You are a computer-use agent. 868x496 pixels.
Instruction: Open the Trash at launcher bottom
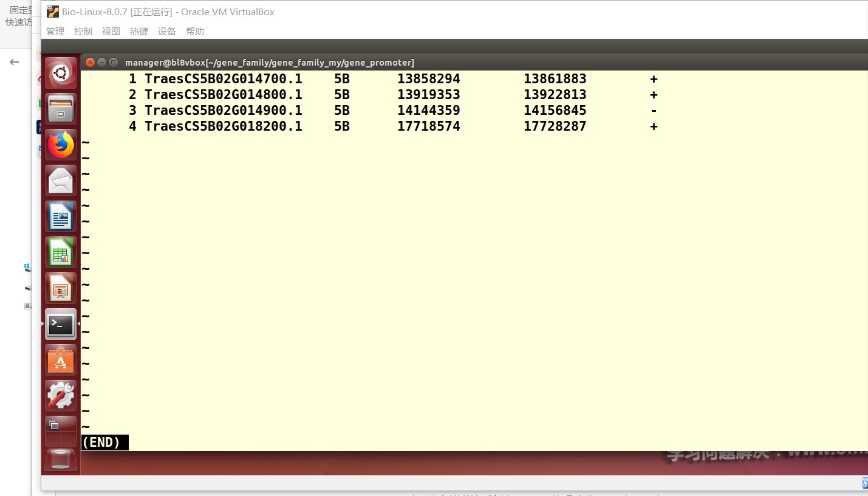[61, 460]
